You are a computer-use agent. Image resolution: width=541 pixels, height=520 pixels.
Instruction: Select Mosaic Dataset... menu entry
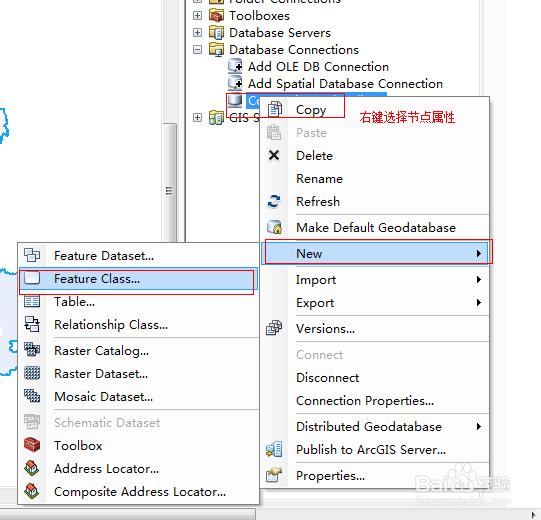tap(138, 396)
